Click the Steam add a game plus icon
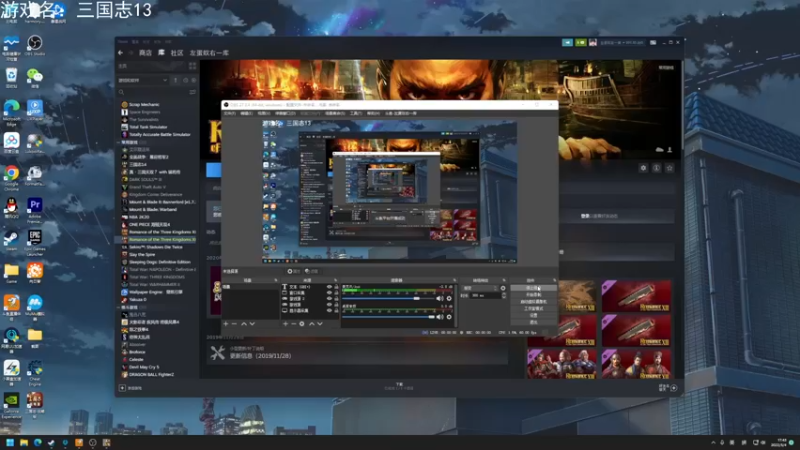This screenshot has height=450, width=800. (x=122, y=388)
